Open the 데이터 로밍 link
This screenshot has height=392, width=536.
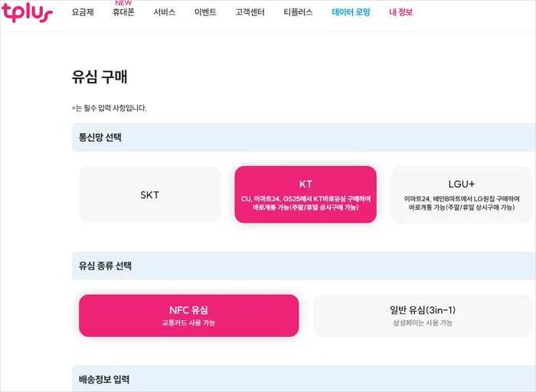[351, 13]
